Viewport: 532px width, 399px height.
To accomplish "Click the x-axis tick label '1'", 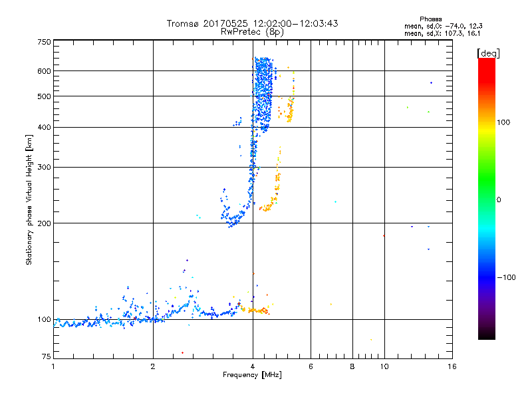I will pos(53,366).
